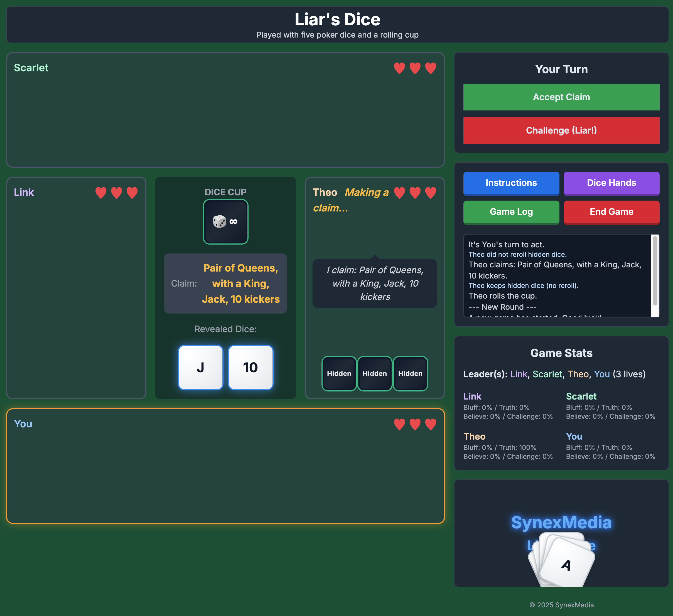Select Link in the Leaders list

click(519, 374)
